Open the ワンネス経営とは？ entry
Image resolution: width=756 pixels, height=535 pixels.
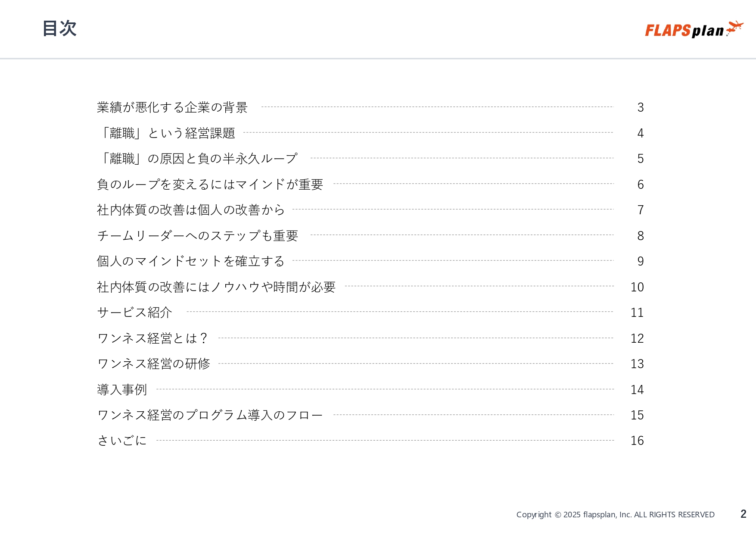[152, 338]
